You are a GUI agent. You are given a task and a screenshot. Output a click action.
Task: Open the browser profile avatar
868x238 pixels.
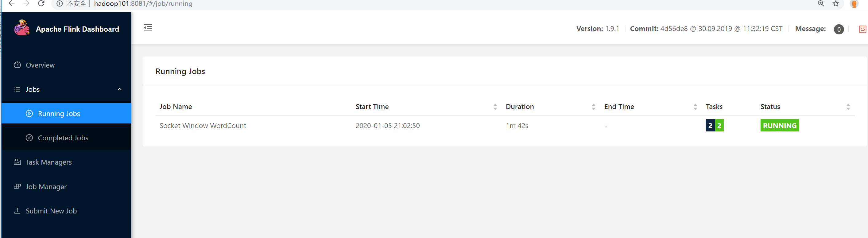(x=854, y=4)
